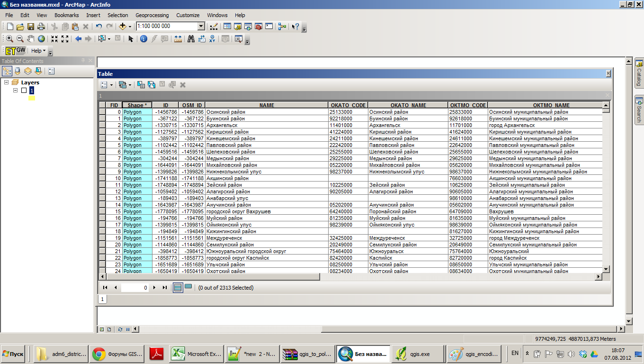Click the yellow layer symbol swatch
Image resolution: width=644 pixels, height=364 pixels.
(32, 98)
